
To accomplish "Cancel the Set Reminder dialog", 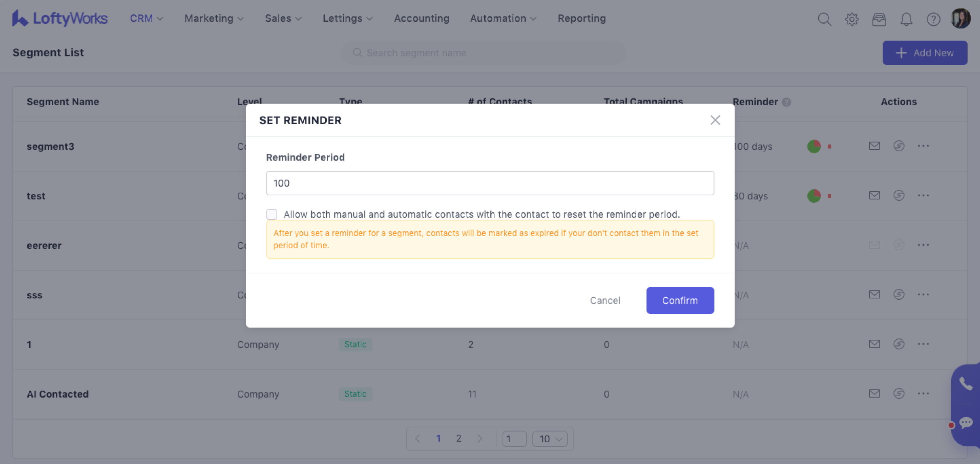I will click(x=605, y=300).
